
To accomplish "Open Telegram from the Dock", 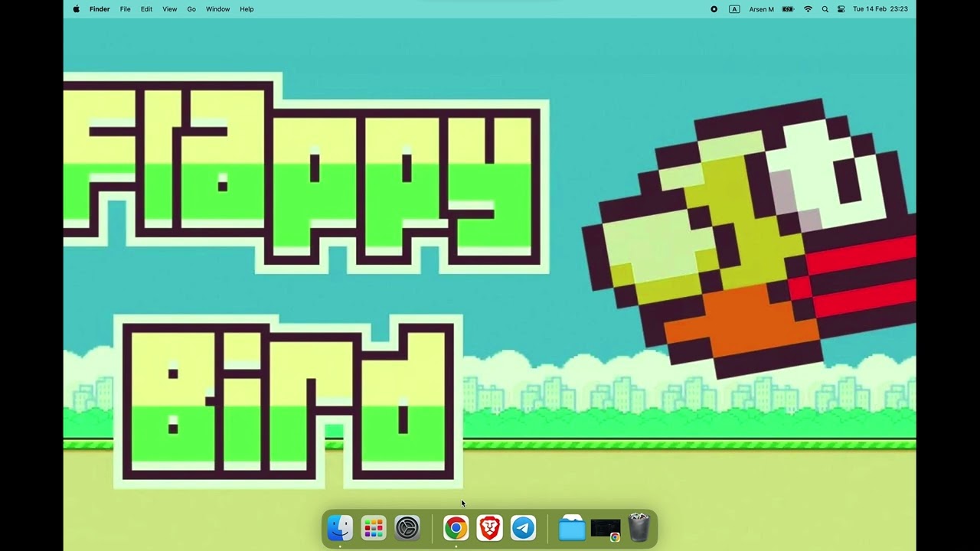I will click(524, 528).
